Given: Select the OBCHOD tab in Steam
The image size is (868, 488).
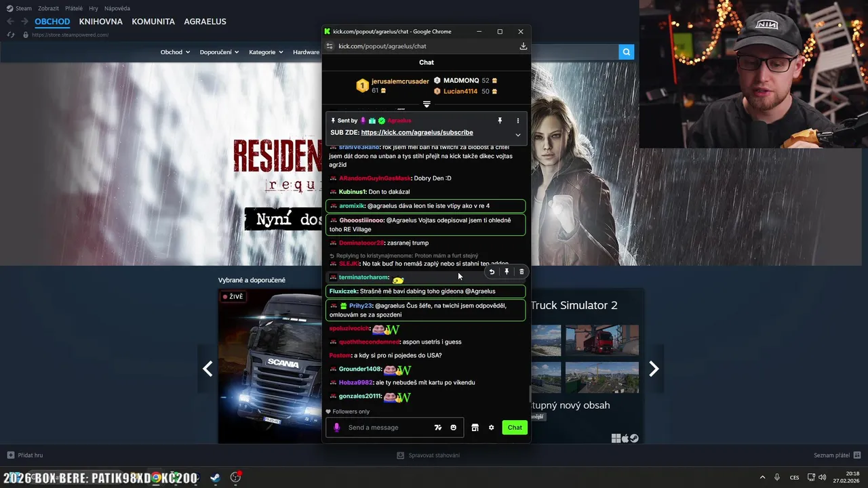Looking at the screenshot, I should [52, 22].
